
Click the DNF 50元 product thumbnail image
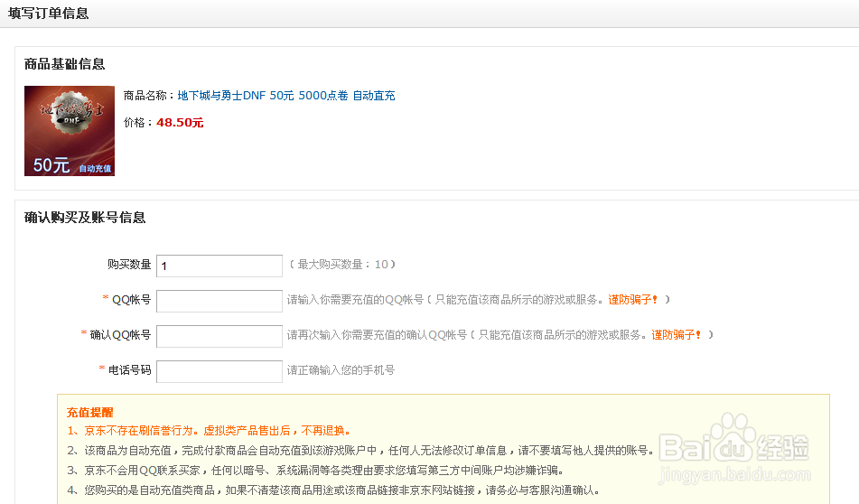point(70,131)
